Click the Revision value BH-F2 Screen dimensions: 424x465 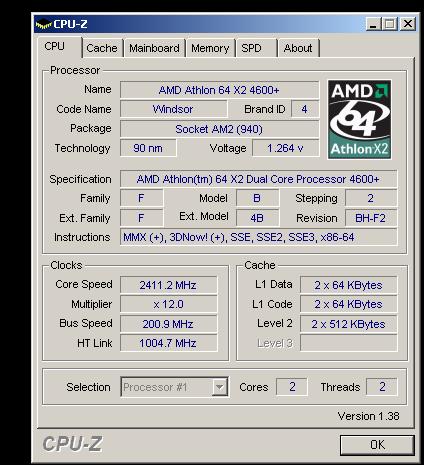tap(371, 218)
